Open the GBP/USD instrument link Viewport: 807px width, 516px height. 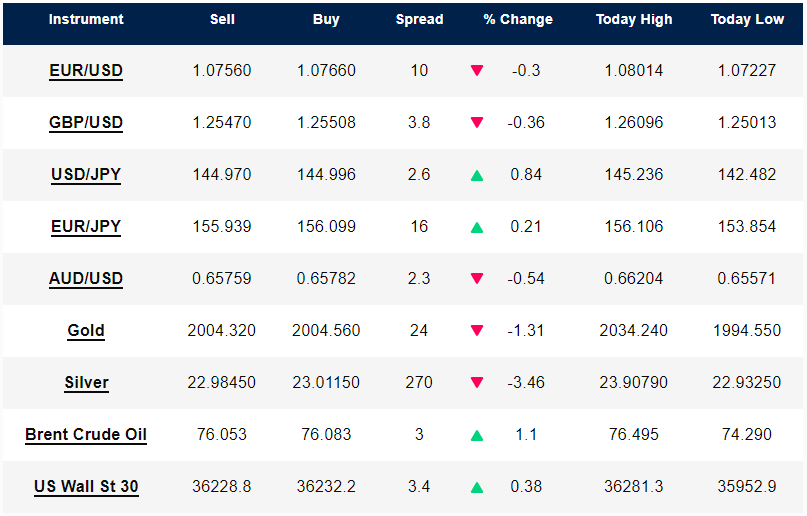point(86,123)
